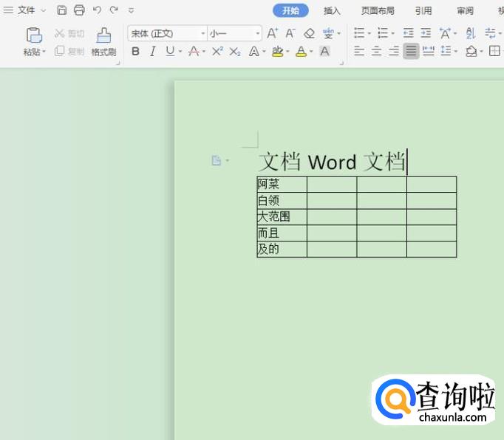Toggle justify alignment
The height and width of the screenshot is (440, 504).
[x=411, y=51]
